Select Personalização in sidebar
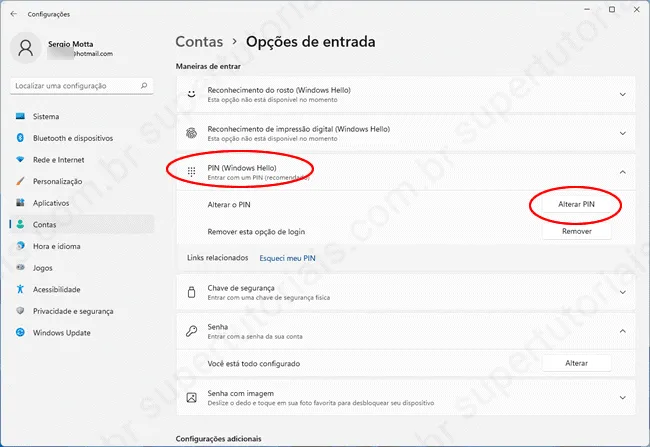Image resolution: width=650 pixels, height=447 pixels. point(81,181)
